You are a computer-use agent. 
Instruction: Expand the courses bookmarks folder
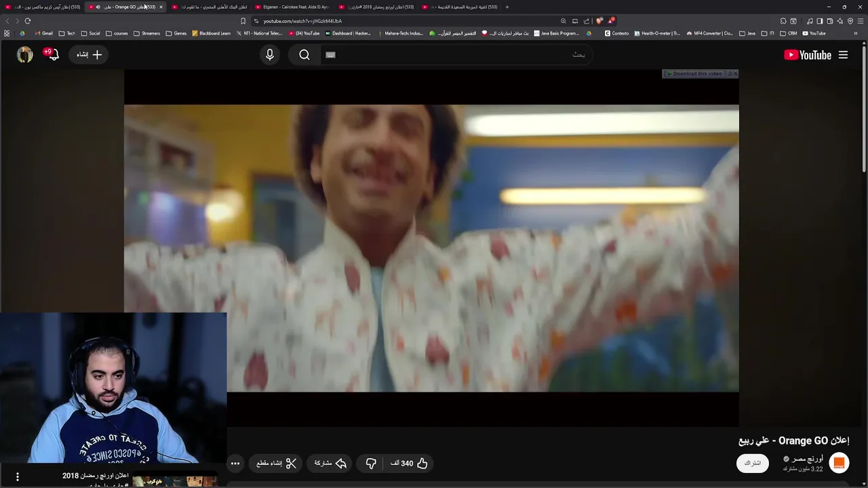[117, 33]
